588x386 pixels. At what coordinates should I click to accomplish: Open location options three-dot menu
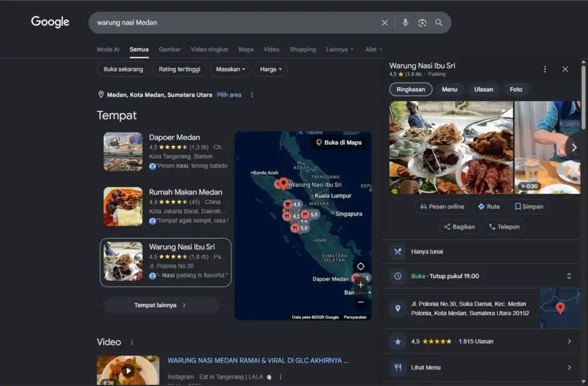pos(252,95)
